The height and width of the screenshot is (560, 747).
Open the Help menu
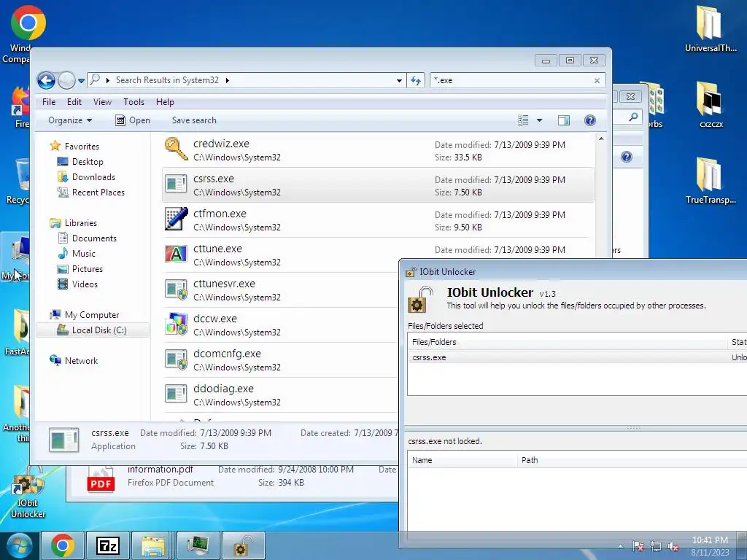165,102
